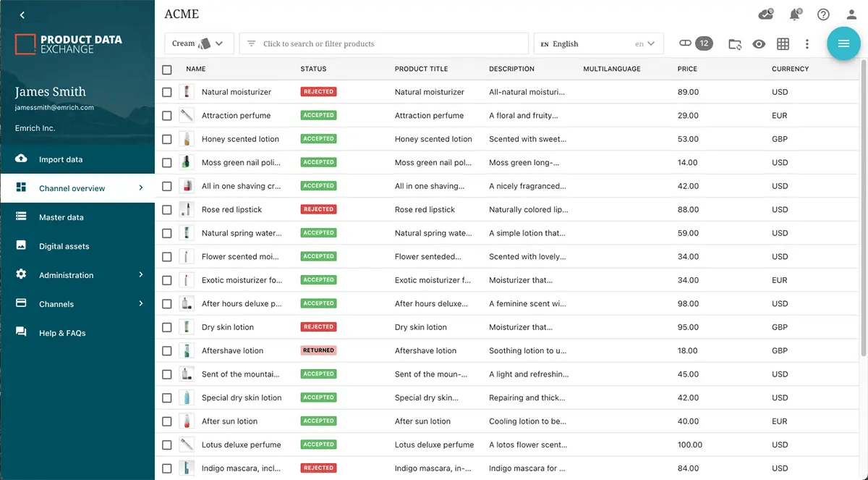Switch to grid view icon
868x480 pixels.
[783, 44]
